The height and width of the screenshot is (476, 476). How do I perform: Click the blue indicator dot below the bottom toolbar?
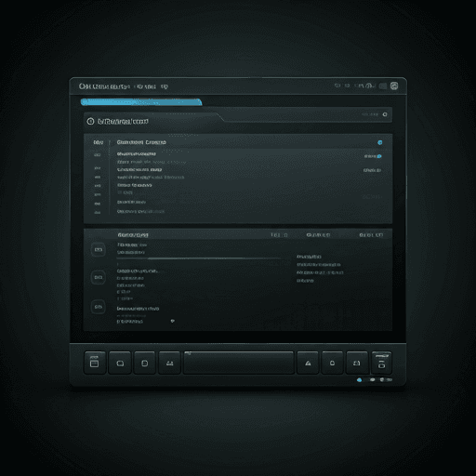(x=360, y=380)
